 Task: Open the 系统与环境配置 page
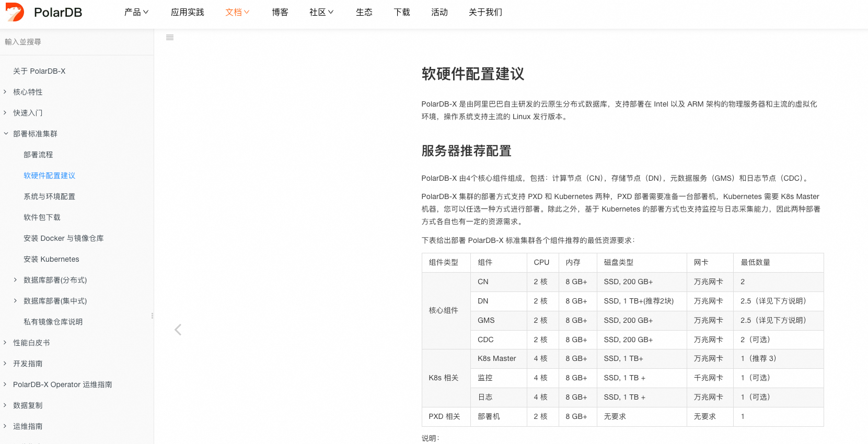point(49,196)
